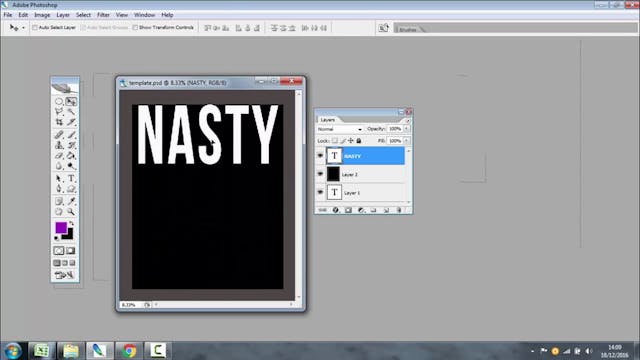Select the Blur tool
Viewport: 640px width, 360px height.
tap(59, 166)
